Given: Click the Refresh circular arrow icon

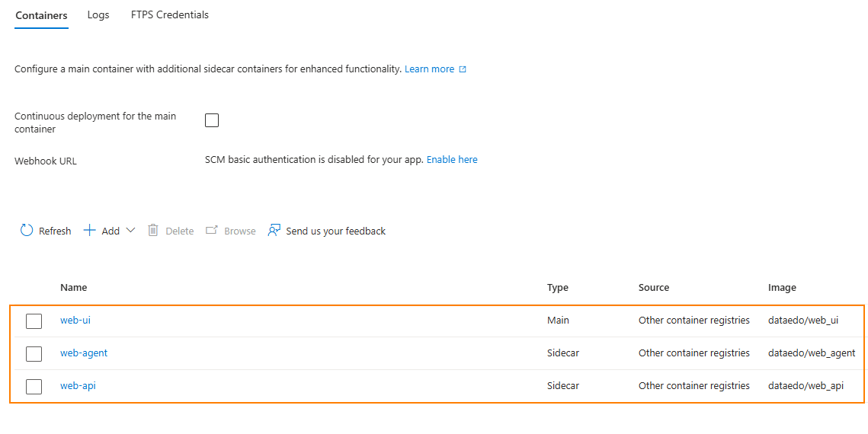Looking at the screenshot, I should (x=27, y=231).
